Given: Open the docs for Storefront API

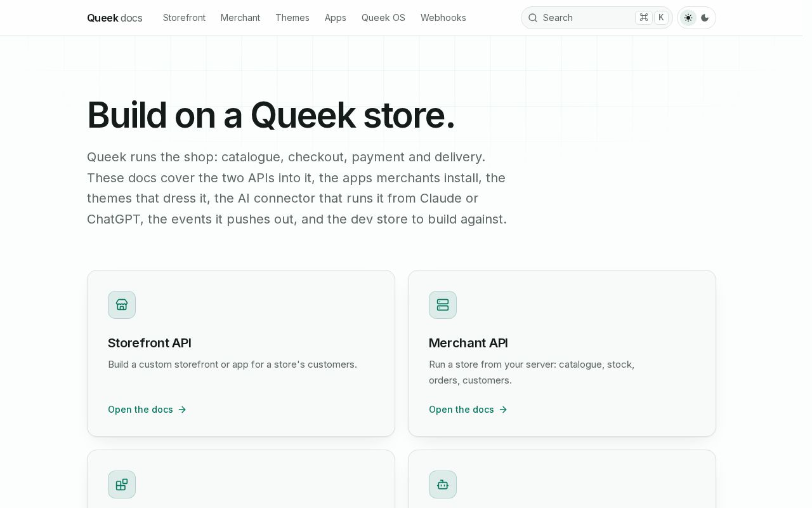Looking at the screenshot, I should coord(147,410).
